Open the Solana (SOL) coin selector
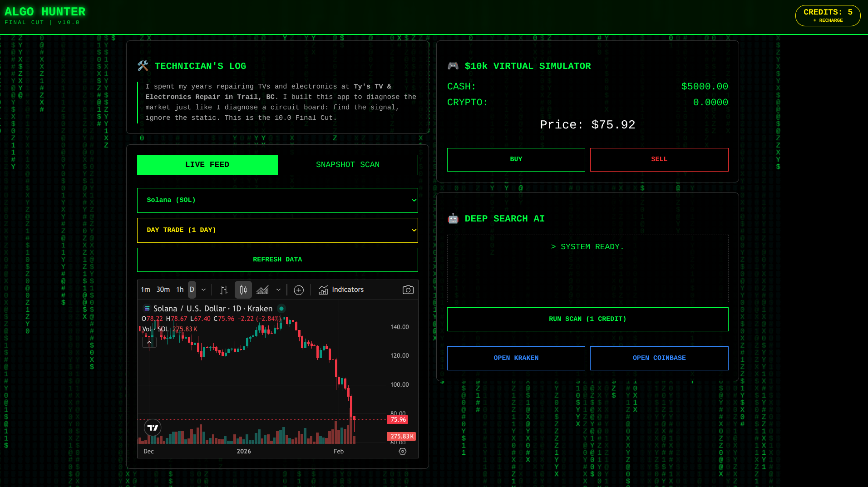 click(x=277, y=200)
